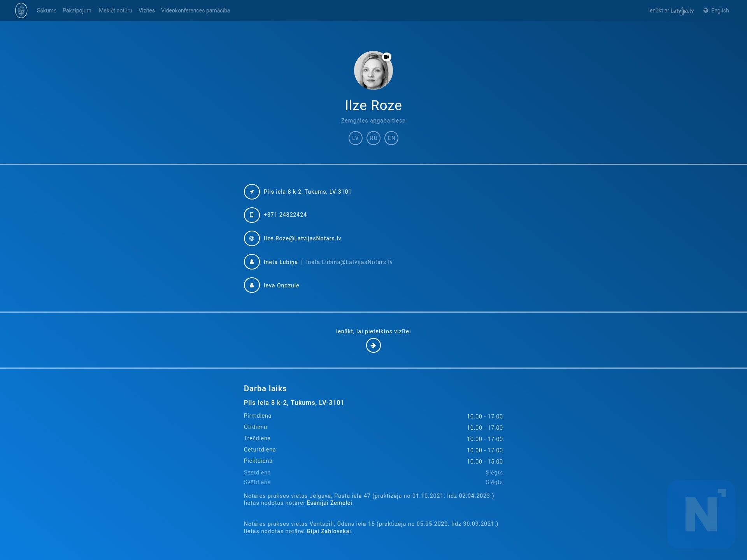Open Videokonferences pamācība guide
Image resolution: width=747 pixels, height=560 pixels.
coord(196,10)
